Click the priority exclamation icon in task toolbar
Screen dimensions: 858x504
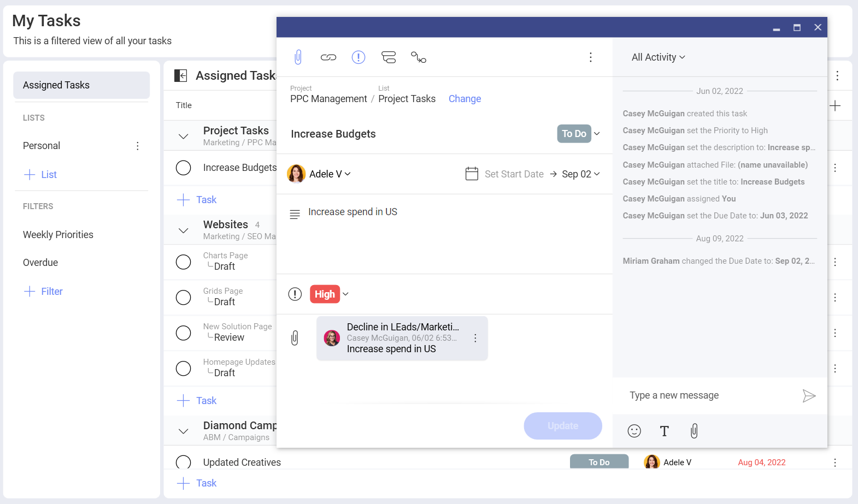point(359,57)
